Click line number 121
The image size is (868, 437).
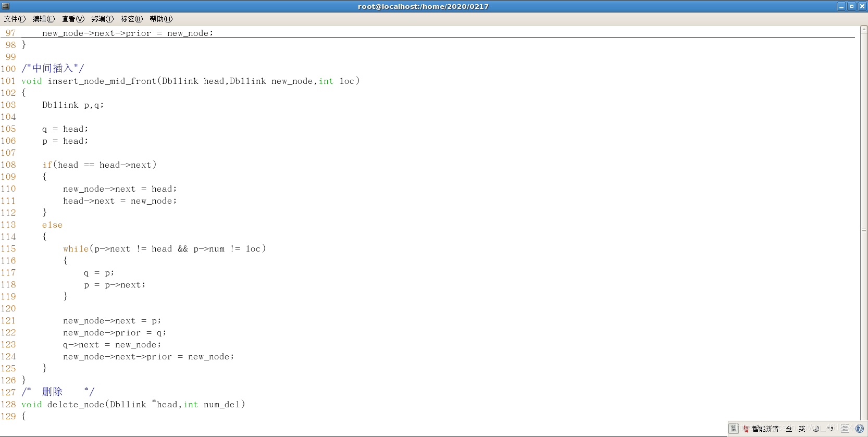point(8,321)
